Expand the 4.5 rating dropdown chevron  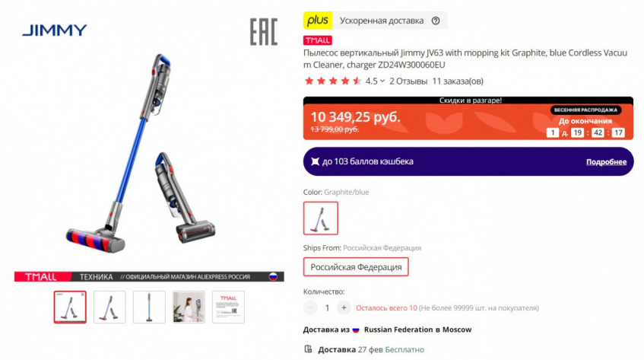point(382,81)
